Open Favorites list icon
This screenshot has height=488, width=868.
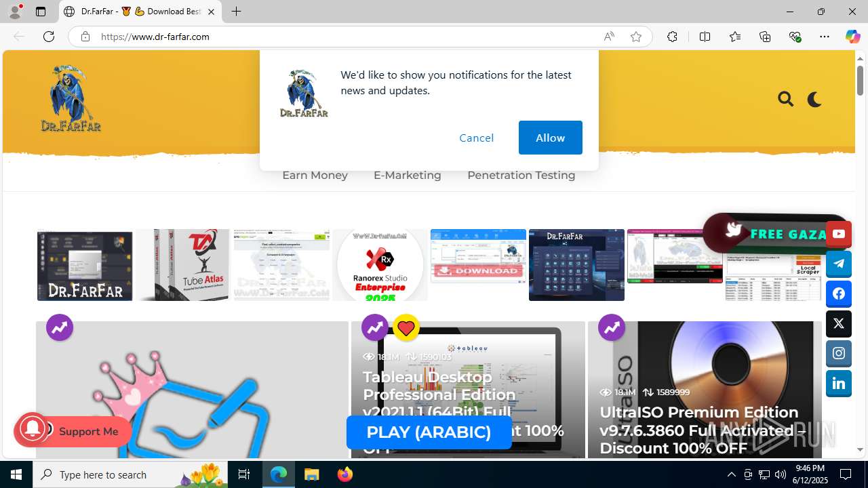tap(735, 37)
